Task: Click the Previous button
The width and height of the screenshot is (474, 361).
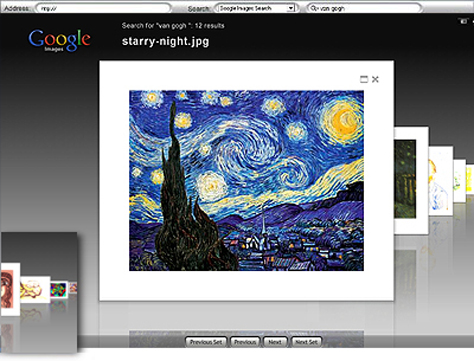Action: 245,342
